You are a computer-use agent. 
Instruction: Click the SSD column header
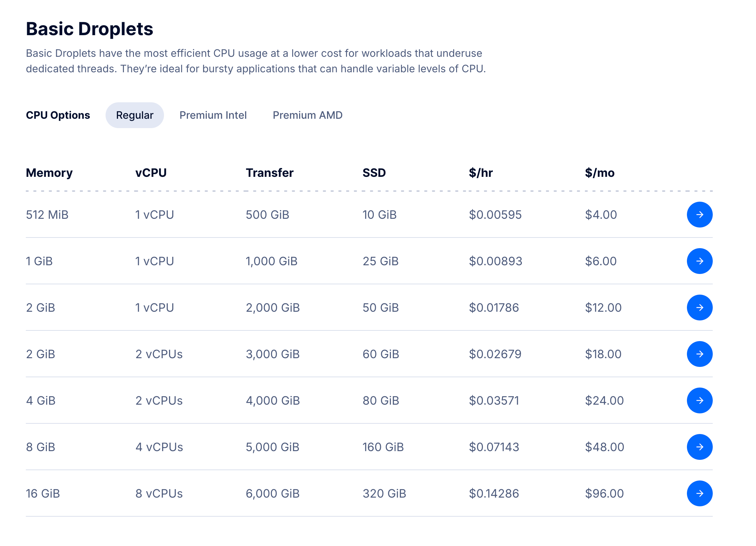point(374,173)
